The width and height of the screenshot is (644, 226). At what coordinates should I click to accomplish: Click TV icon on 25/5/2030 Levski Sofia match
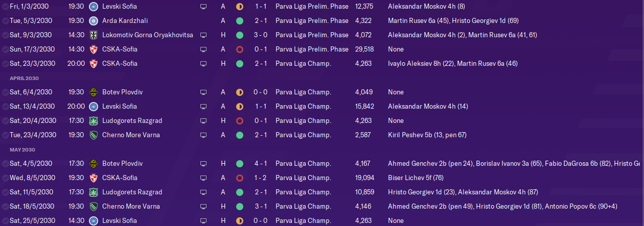coord(203,221)
